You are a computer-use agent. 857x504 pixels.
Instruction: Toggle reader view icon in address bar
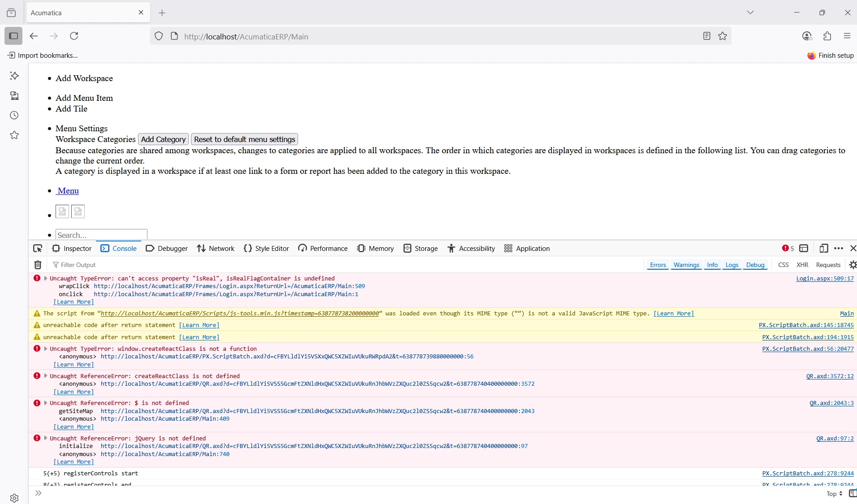(x=707, y=36)
